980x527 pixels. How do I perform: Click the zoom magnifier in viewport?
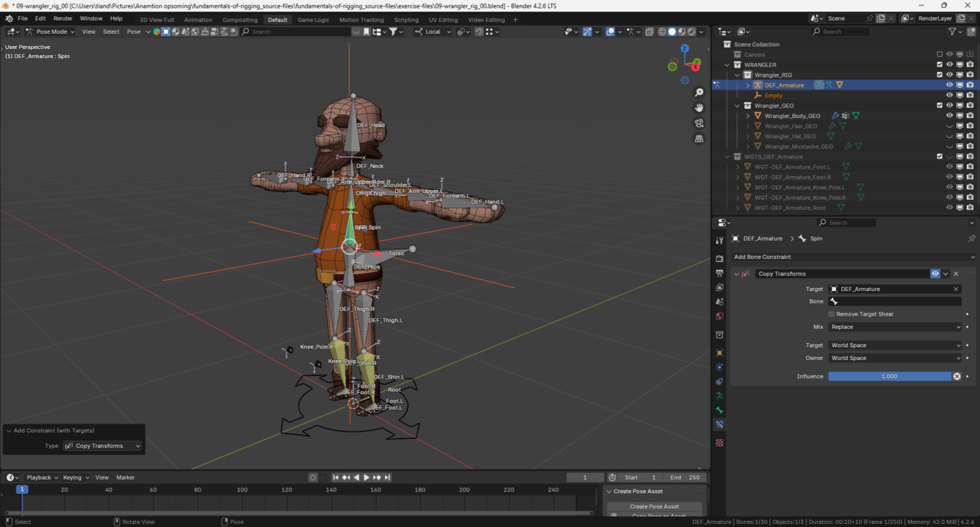[699, 93]
